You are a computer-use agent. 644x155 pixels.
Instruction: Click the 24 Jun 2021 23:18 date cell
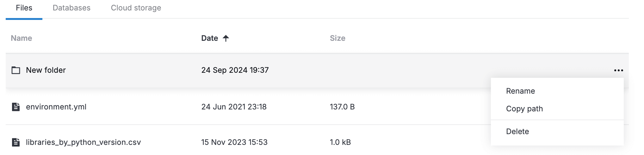[234, 107]
